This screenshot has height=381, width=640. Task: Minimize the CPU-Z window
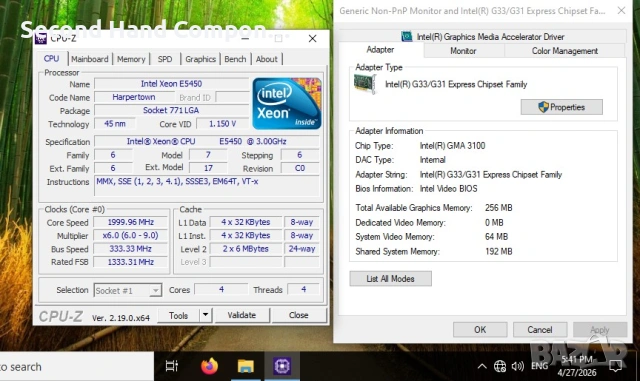(x=245, y=38)
